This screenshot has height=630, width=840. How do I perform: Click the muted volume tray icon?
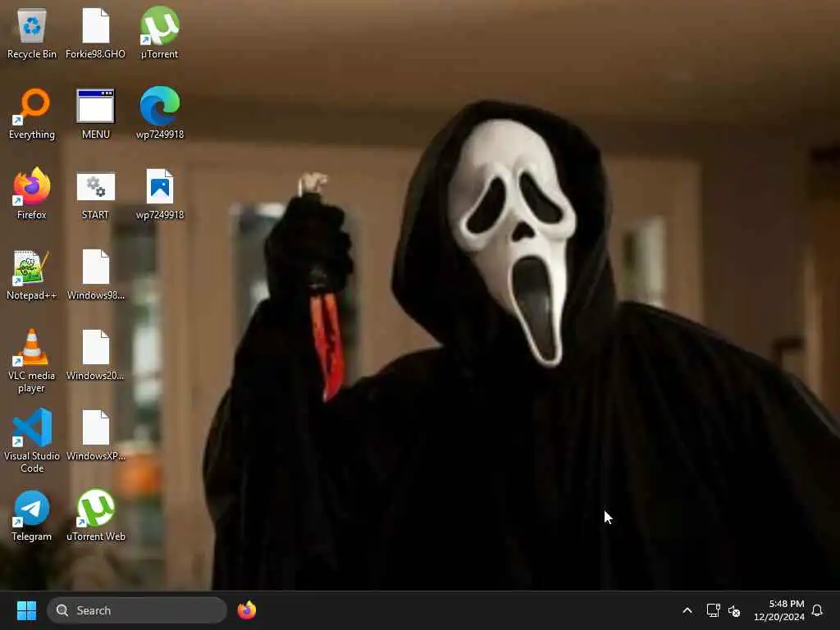click(734, 610)
